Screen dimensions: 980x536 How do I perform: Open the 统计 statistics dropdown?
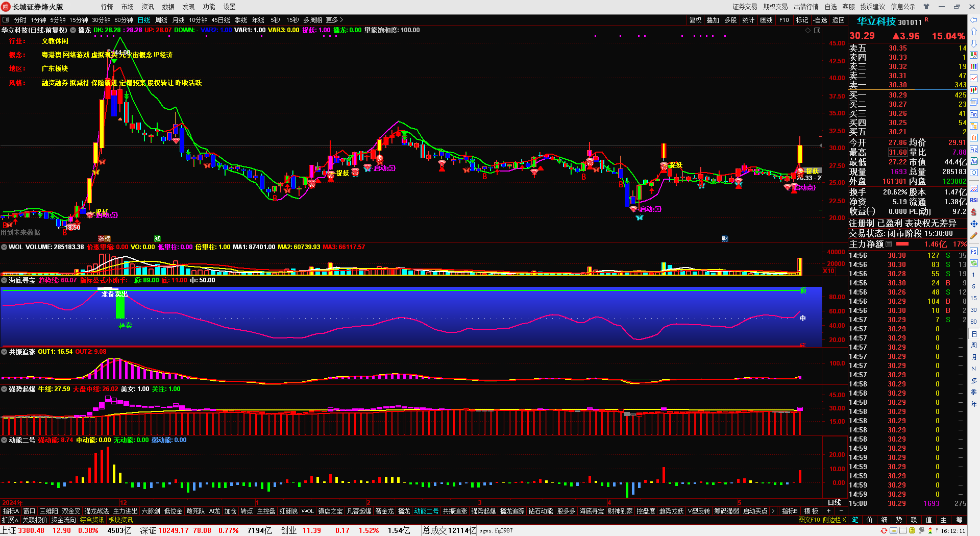pyautogui.click(x=748, y=20)
